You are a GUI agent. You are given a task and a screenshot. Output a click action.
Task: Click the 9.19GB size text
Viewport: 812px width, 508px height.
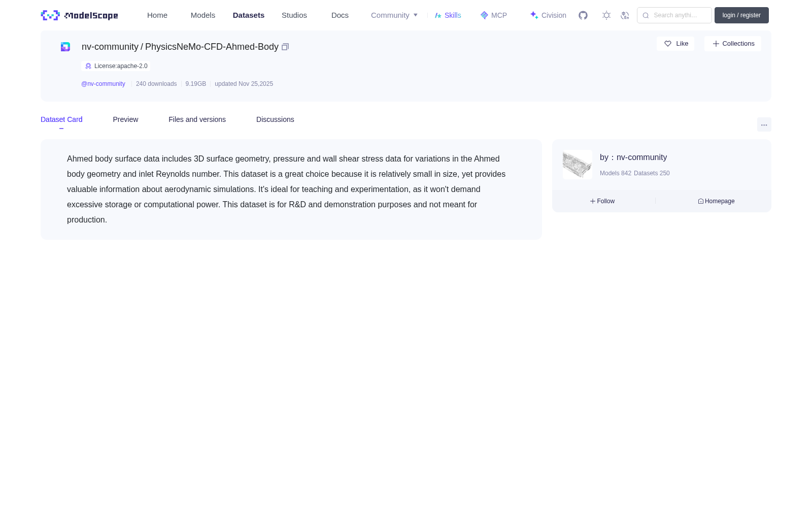click(196, 84)
